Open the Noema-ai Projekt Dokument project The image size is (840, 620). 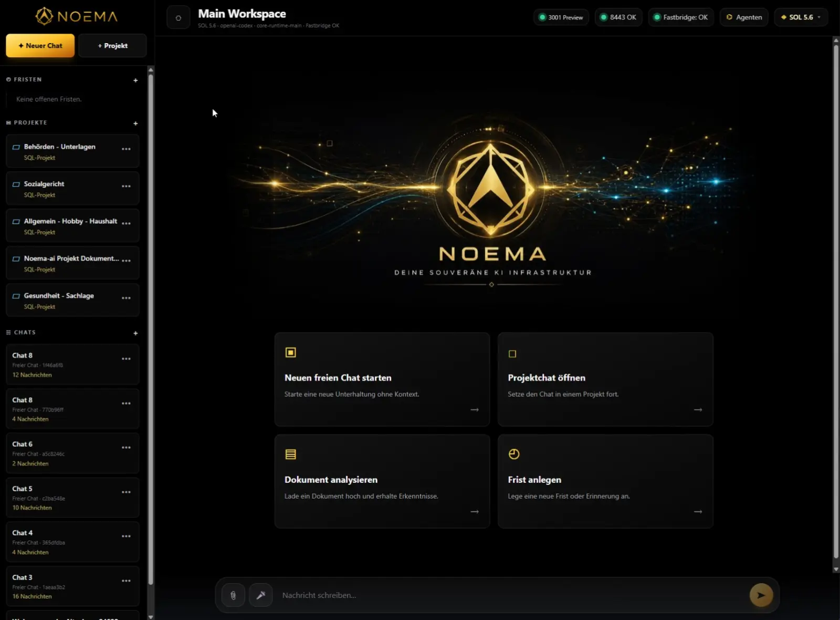coord(72,263)
